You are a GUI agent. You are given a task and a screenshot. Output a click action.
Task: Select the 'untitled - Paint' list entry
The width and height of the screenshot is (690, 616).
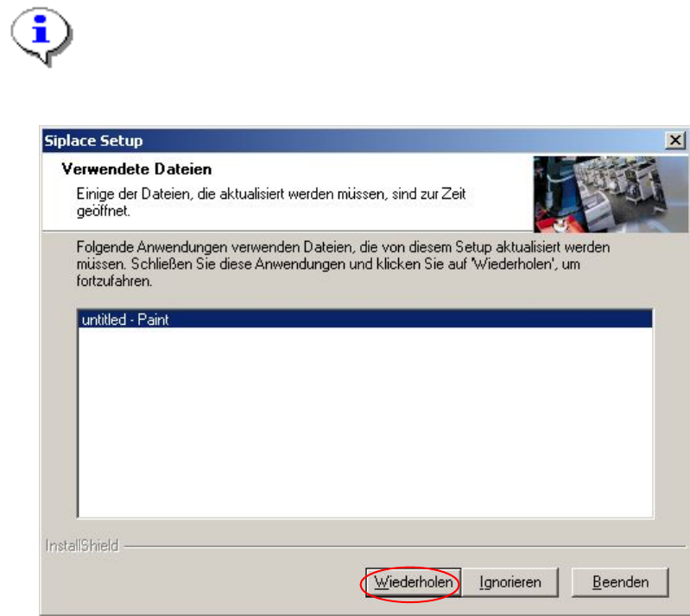point(364,319)
